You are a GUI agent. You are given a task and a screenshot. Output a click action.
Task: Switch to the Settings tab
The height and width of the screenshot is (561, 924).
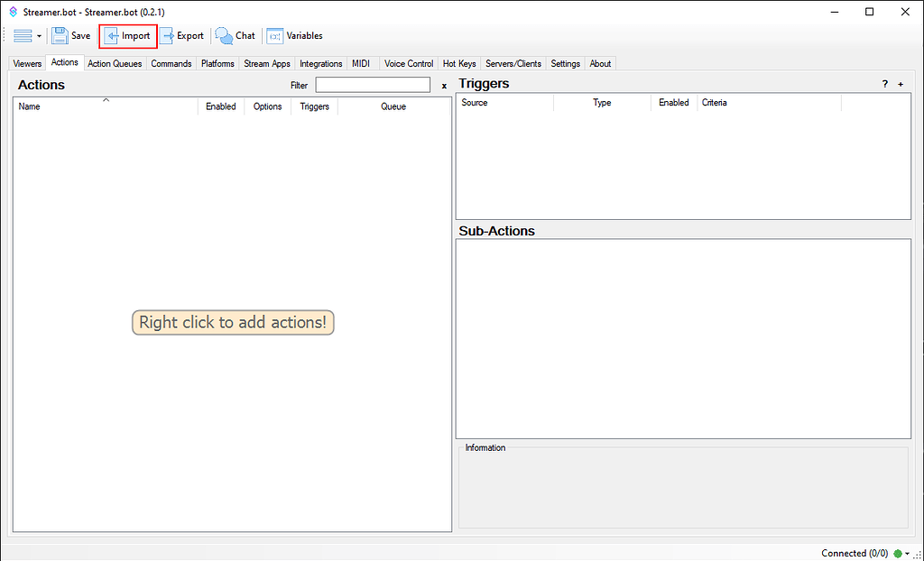tap(565, 63)
